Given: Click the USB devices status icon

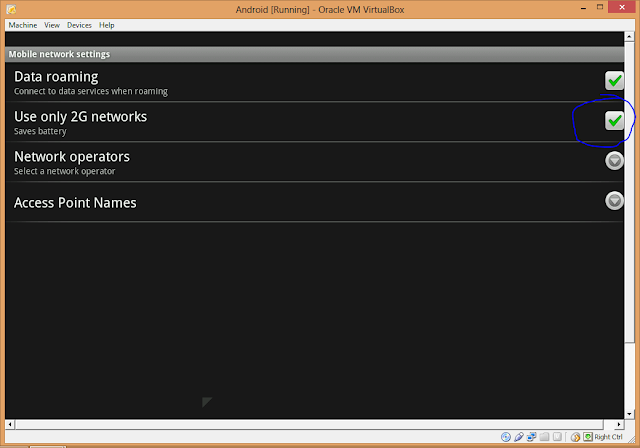Looking at the screenshot, I should pos(519,437).
